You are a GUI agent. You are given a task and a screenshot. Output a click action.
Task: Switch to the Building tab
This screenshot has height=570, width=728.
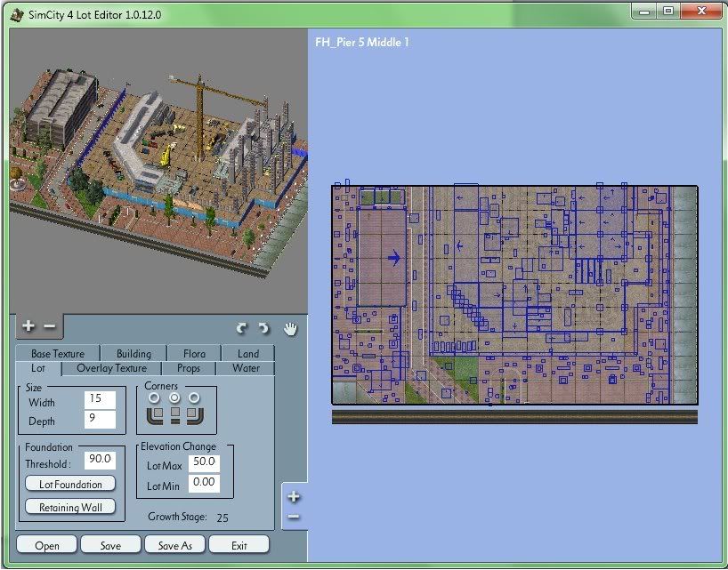click(133, 353)
